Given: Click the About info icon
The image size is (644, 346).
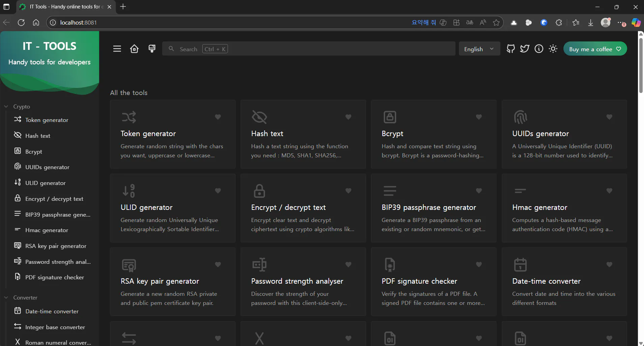Looking at the screenshot, I should 539,49.
